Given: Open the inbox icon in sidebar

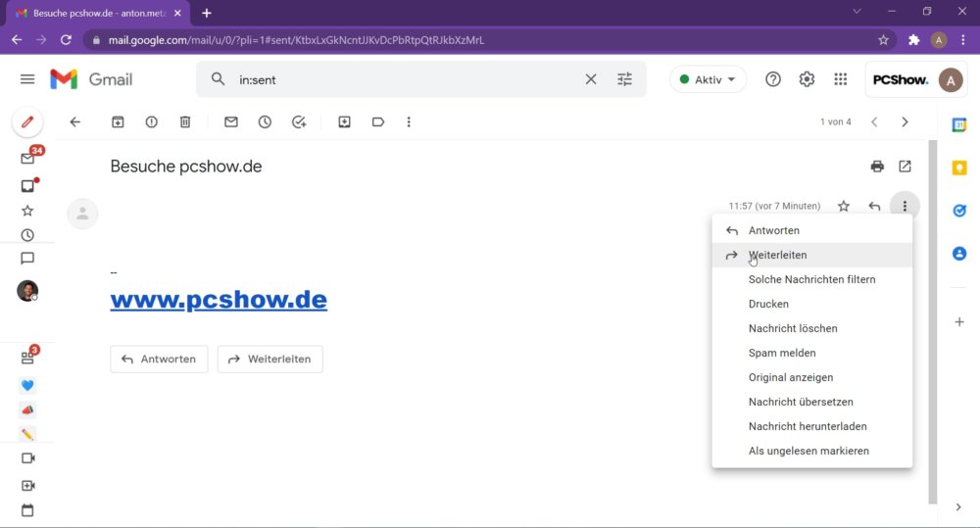Looking at the screenshot, I should click(x=27, y=185).
